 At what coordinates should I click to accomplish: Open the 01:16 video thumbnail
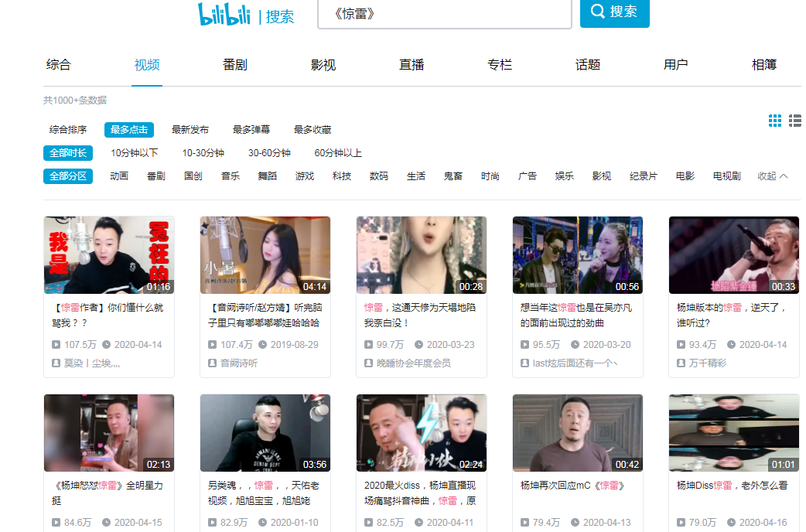pos(109,255)
